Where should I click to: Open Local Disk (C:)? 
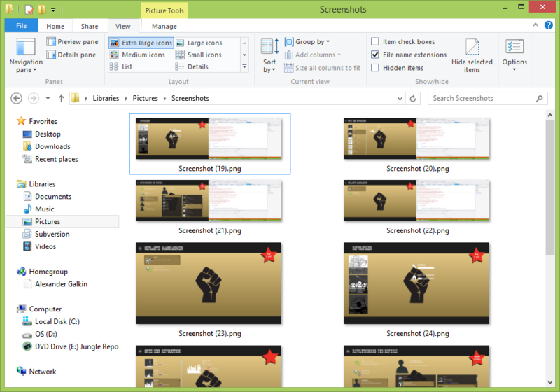click(x=51, y=321)
